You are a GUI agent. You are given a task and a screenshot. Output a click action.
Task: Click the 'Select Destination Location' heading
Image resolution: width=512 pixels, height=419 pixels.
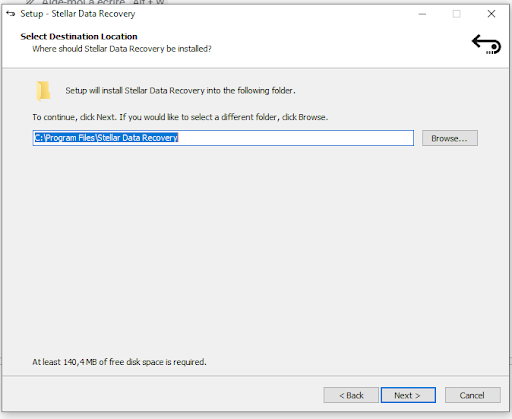pyautogui.click(x=79, y=36)
